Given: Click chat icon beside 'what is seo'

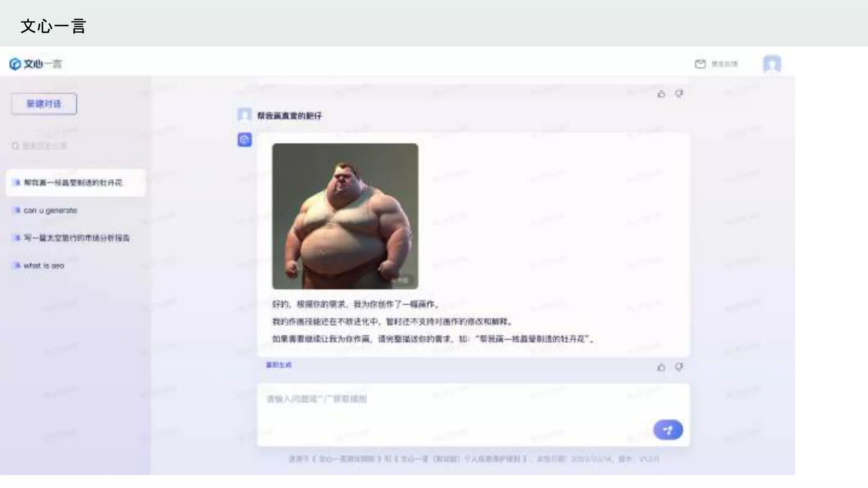Looking at the screenshot, I should pyautogui.click(x=17, y=266).
